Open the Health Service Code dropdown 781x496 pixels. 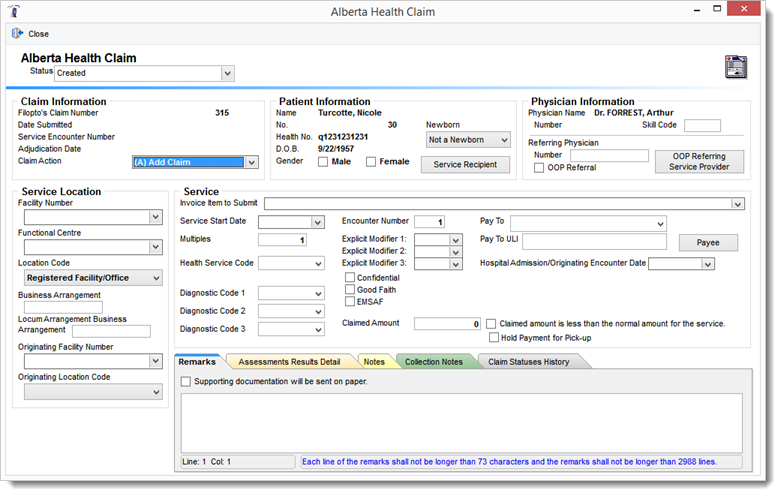point(318,264)
